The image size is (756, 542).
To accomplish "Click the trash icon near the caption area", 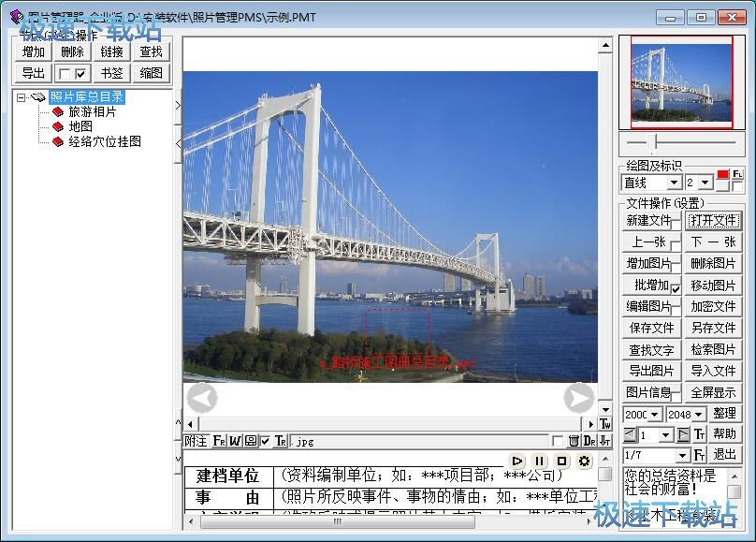I will tap(575, 438).
